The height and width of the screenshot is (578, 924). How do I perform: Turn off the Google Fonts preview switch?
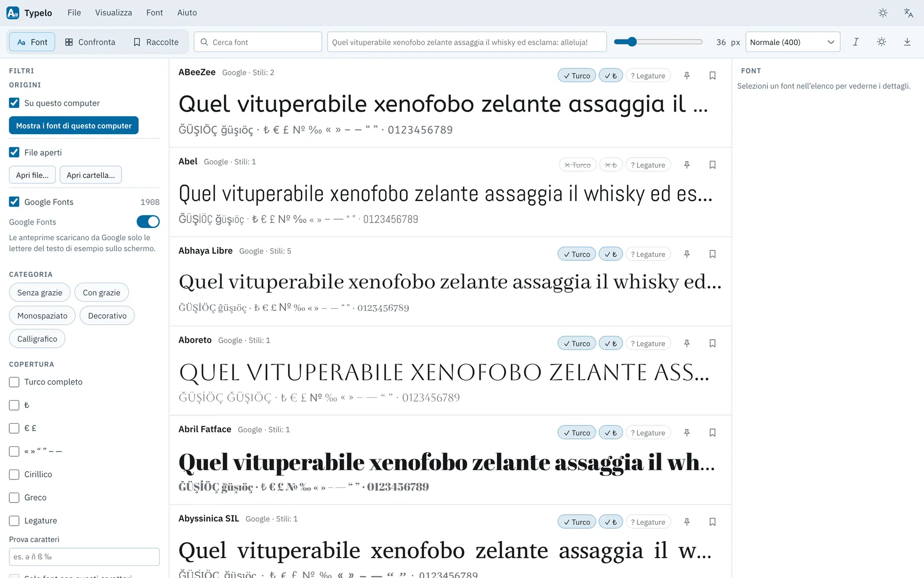148,221
